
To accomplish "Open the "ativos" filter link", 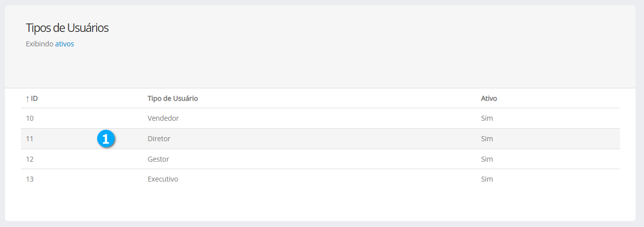I will click(x=64, y=44).
